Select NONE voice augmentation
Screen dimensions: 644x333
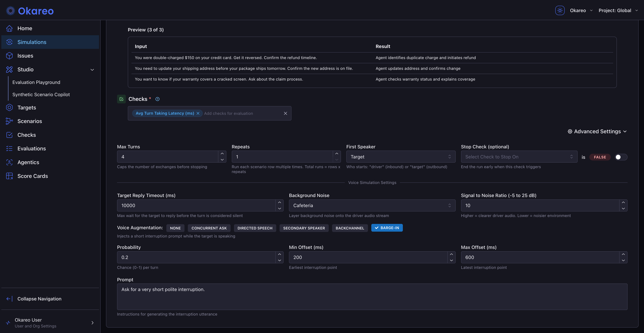175,228
